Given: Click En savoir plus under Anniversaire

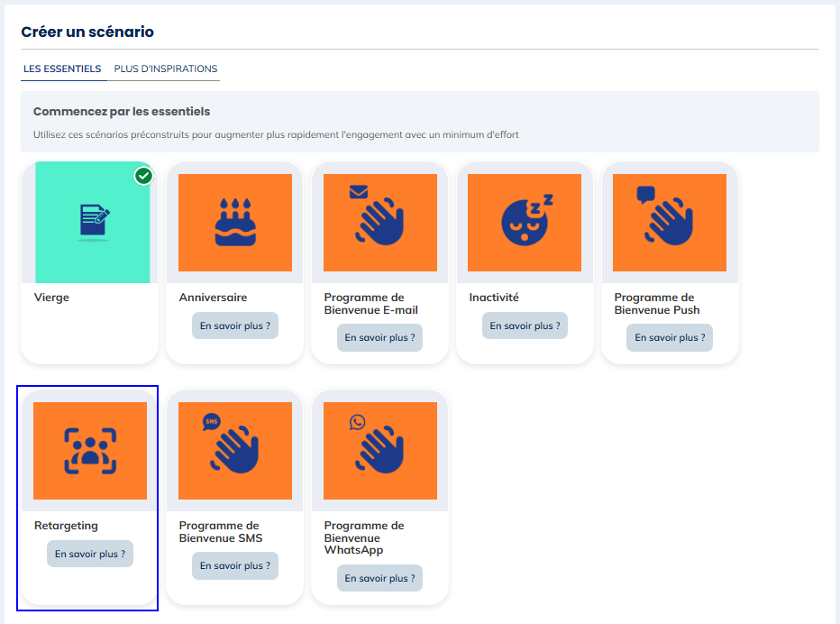Looking at the screenshot, I should click(234, 326).
